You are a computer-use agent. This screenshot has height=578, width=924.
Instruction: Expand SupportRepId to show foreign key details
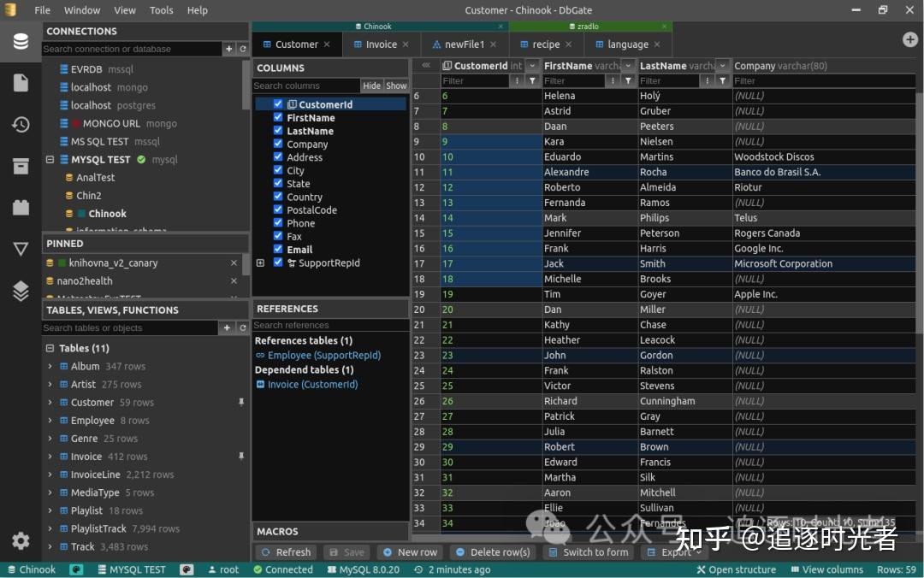(x=261, y=263)
